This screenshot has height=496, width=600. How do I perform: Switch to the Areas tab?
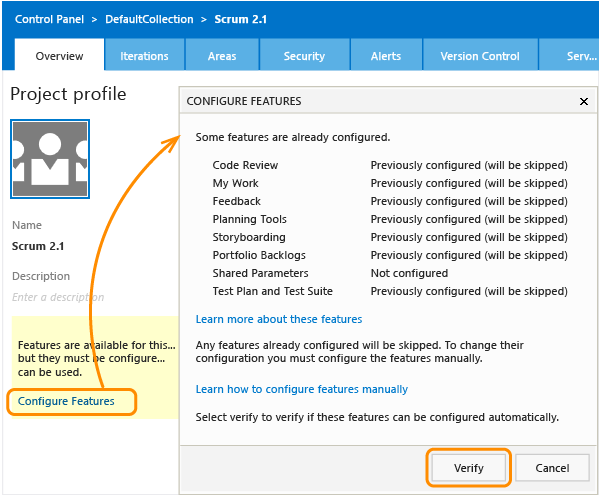tap(222, 56)
